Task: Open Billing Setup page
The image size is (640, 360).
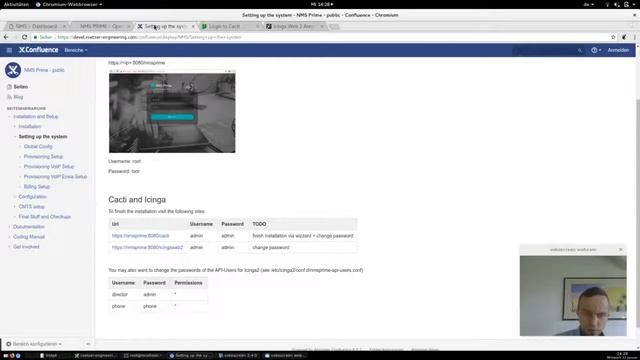Action: coord(37,187)
